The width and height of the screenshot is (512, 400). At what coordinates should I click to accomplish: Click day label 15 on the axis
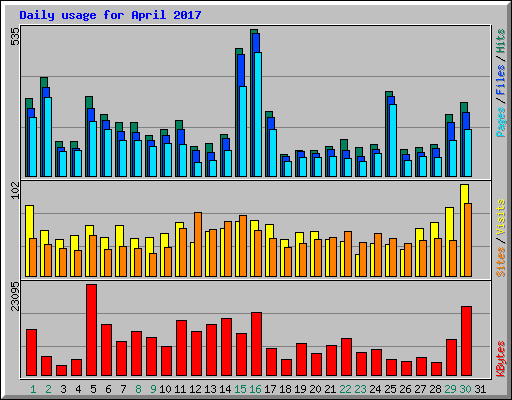coord(240,389)
